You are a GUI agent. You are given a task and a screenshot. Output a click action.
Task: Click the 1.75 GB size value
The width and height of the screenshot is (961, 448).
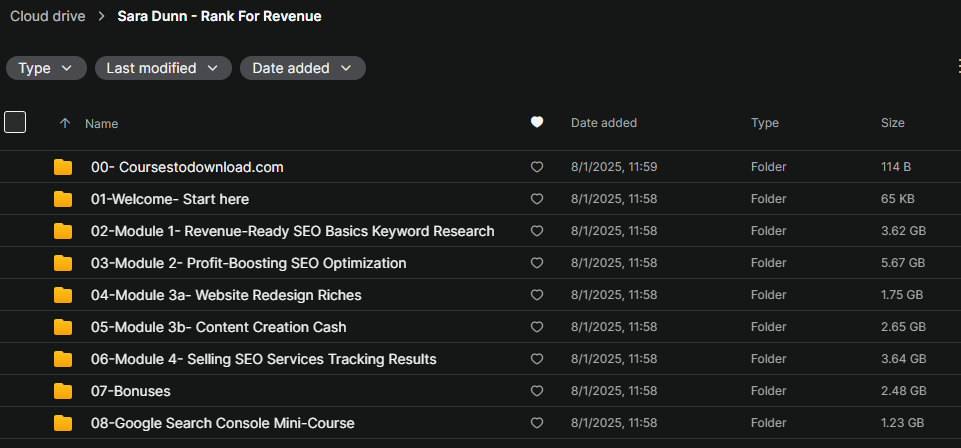(x=902, y=295)
